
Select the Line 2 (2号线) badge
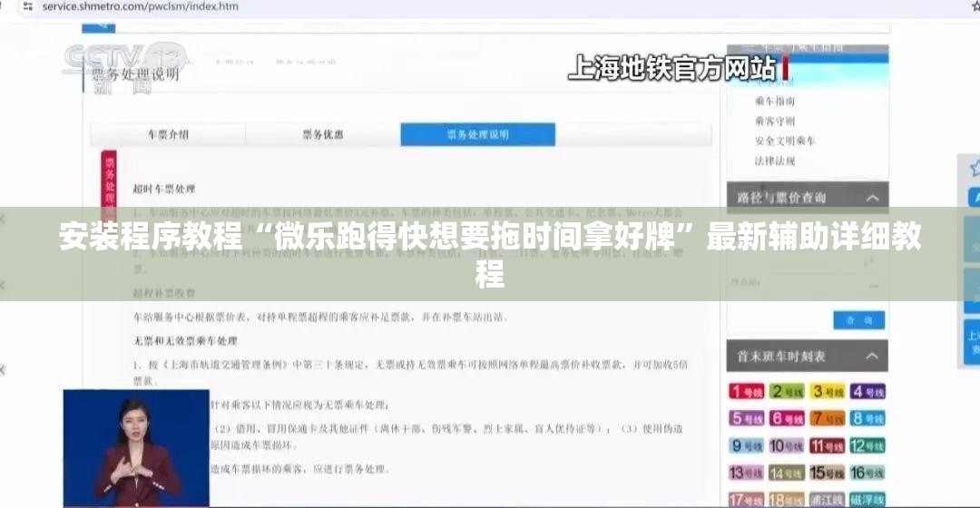tap(786, 392)
